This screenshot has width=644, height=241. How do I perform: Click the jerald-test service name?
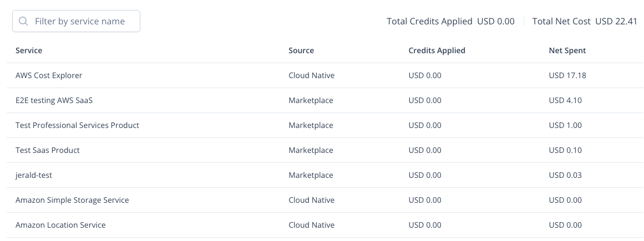coord(34,175)
